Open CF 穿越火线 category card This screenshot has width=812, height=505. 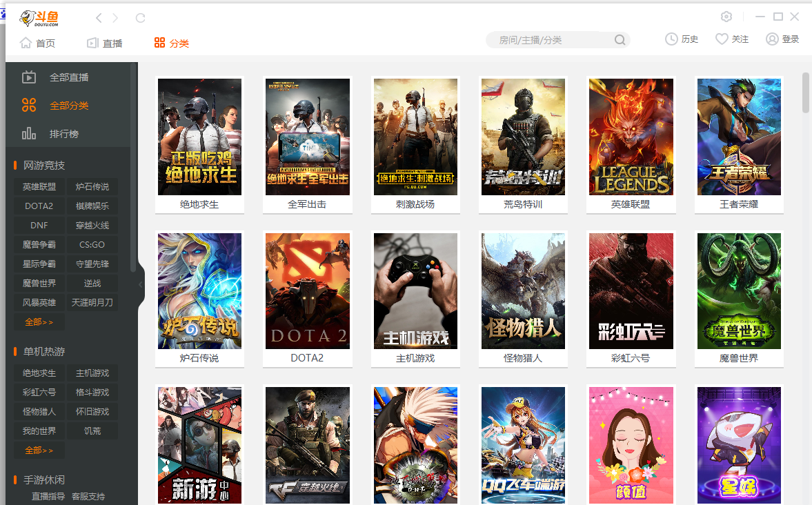(308, 445)
